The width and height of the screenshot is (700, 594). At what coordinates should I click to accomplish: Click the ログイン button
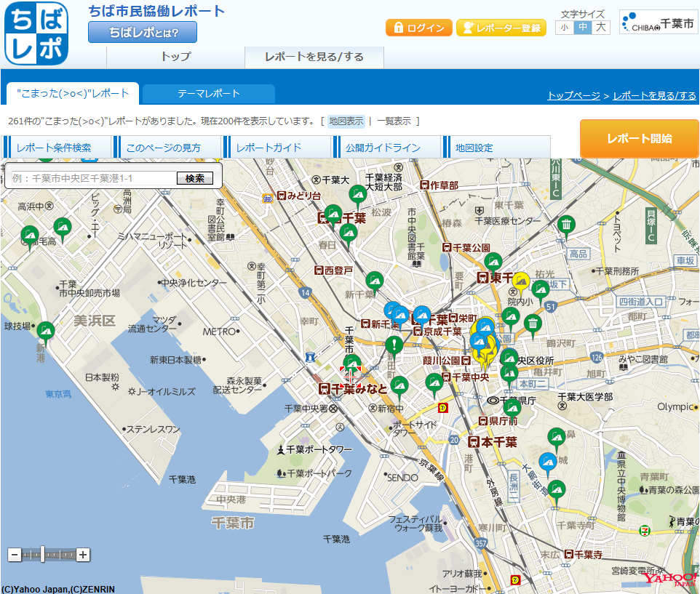tap(418, 28)
